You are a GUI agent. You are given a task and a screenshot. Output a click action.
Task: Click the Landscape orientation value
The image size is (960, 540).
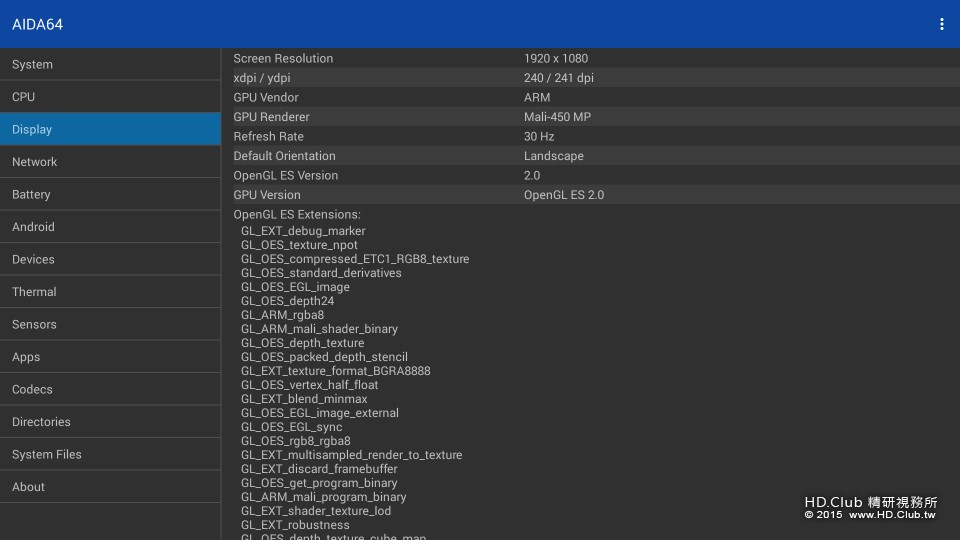(553, 156)
